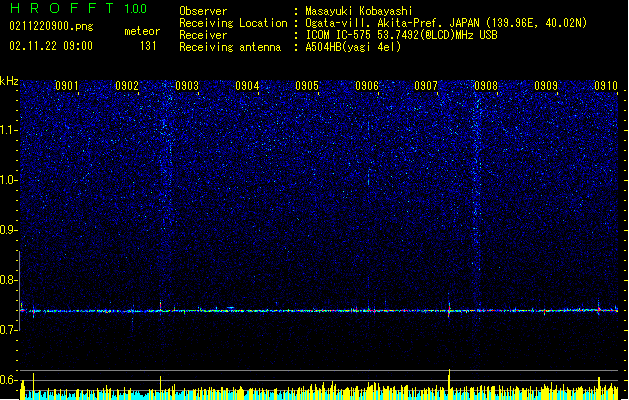The image size is (629, 400).
Task: Click the Ogata-vill. Akita-Pref. JAPAN location text
Action: (446, 23)
